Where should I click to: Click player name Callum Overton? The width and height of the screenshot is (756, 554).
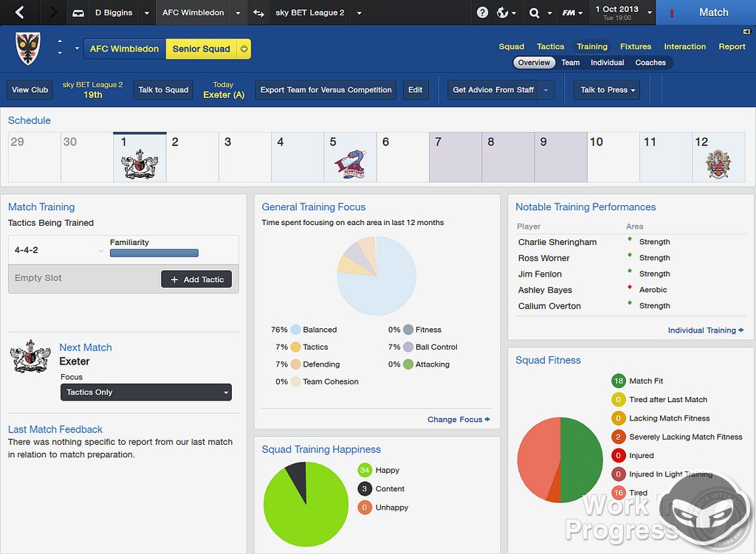coord(549,306)
